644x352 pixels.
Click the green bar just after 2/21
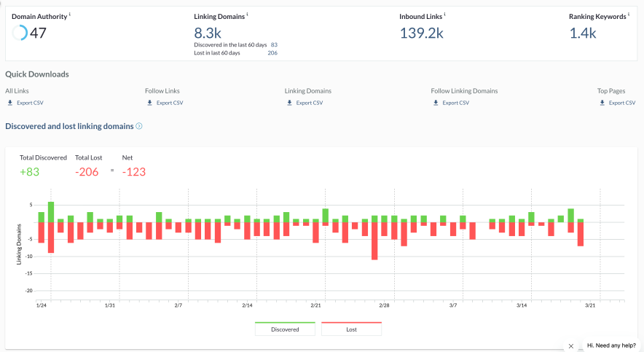pos(326,216)
